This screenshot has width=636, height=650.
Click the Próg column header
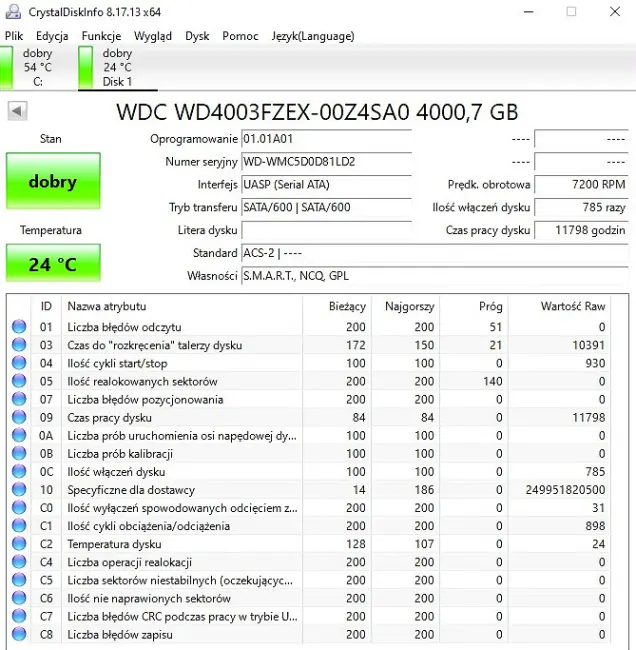pos(474,306)
